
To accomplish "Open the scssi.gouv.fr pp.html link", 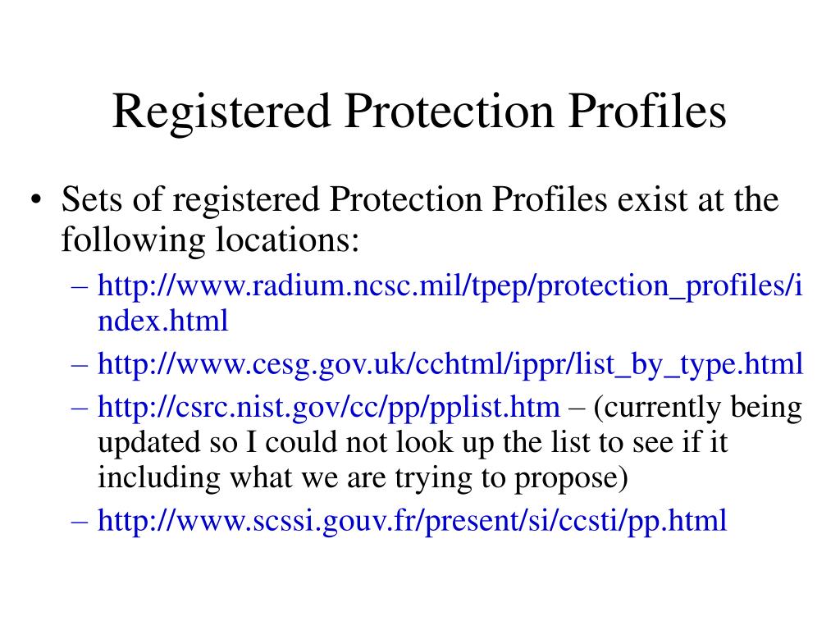I will (x=412, y=520).
